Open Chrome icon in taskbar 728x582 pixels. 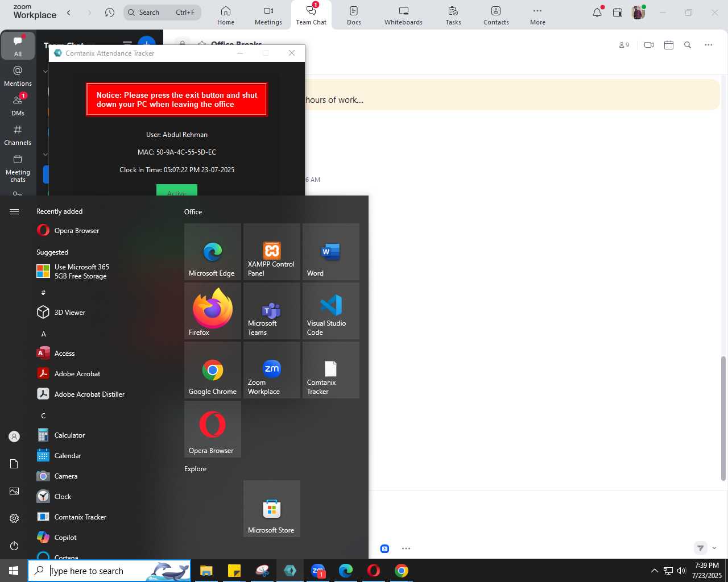point(402,571)
